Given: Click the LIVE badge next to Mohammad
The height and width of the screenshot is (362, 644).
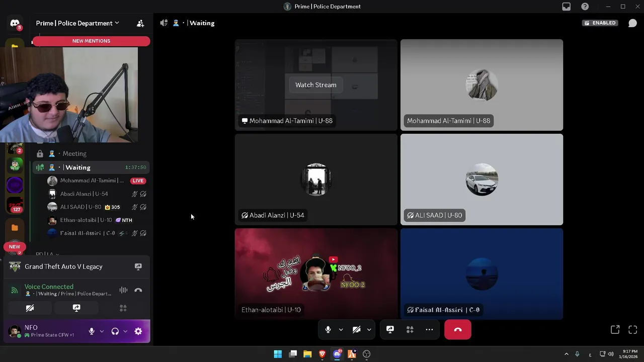Looking at the screenshot, I should [x=138, y=180].
